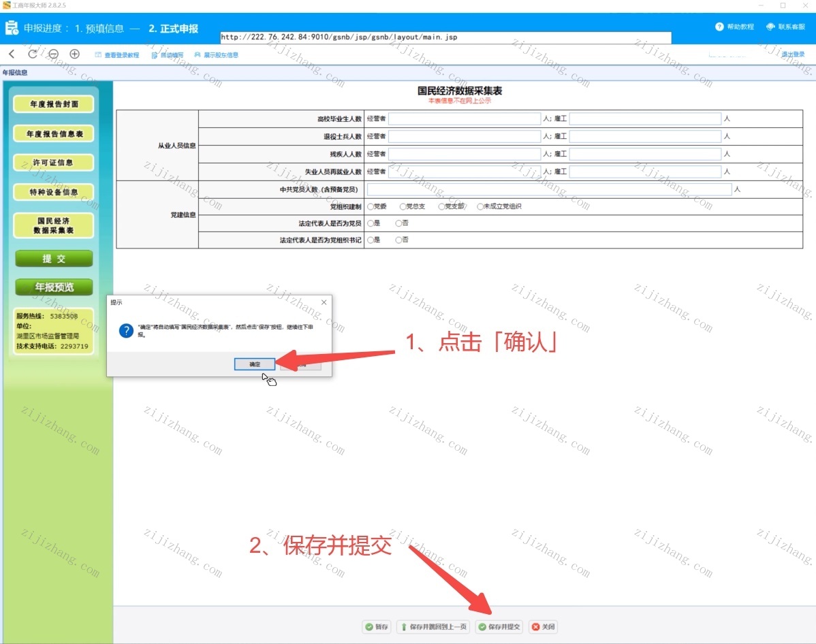Viewport: 816px width, 644px height.
Task: Select the 党总支 radio option
Action: [x=403, y=206]
